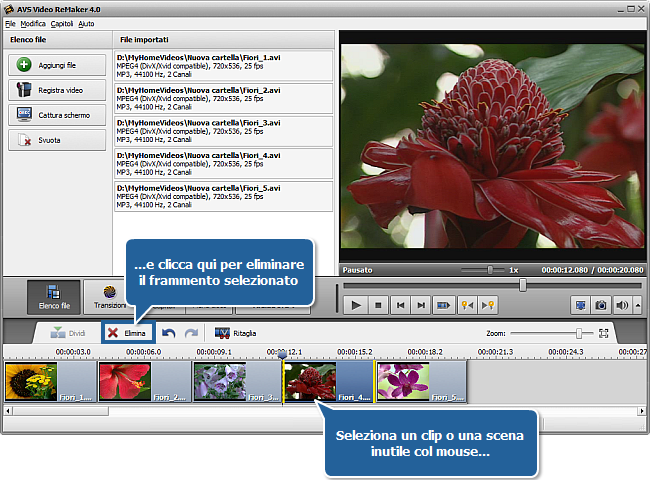Click the undo arrow in timeline toolbar

click(169, 333)
